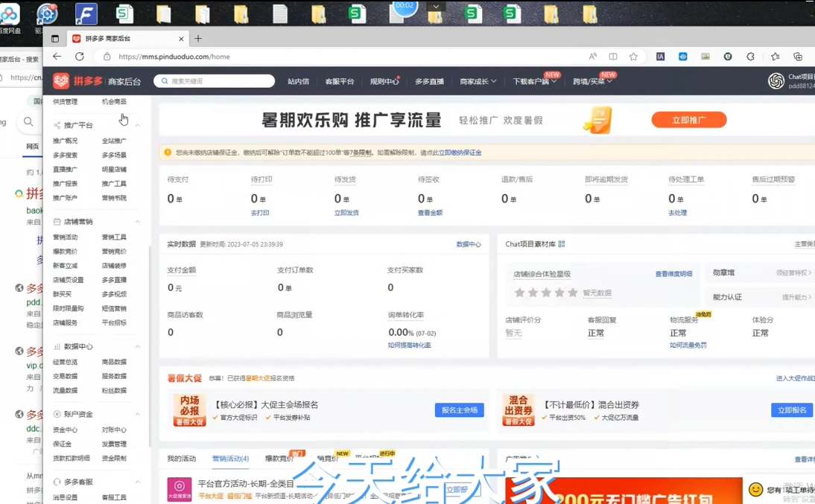Open 客服平台 in the top navigation
Image resolution: width=815 pixels, height=504 pixels.
(340, 82)
